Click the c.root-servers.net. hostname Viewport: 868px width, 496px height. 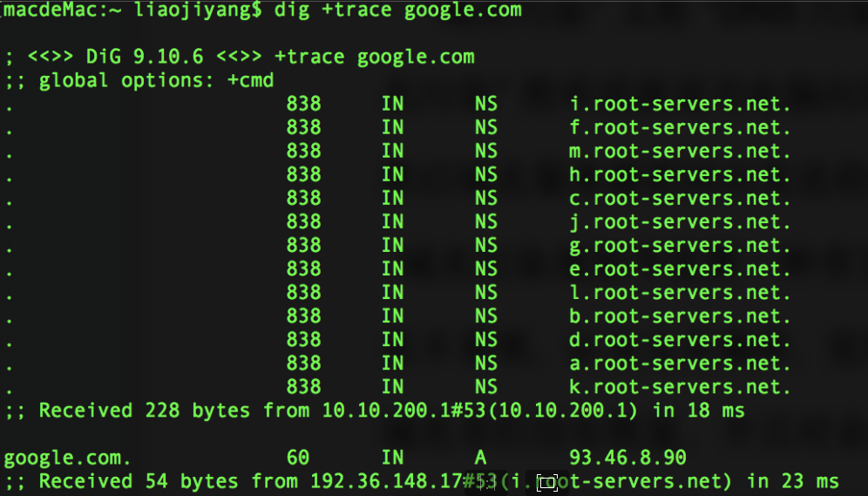pos(680,199)
